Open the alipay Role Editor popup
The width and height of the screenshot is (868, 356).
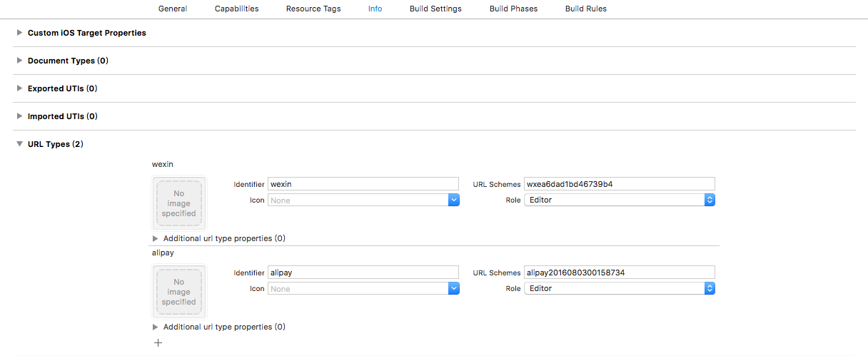(620, 289)
